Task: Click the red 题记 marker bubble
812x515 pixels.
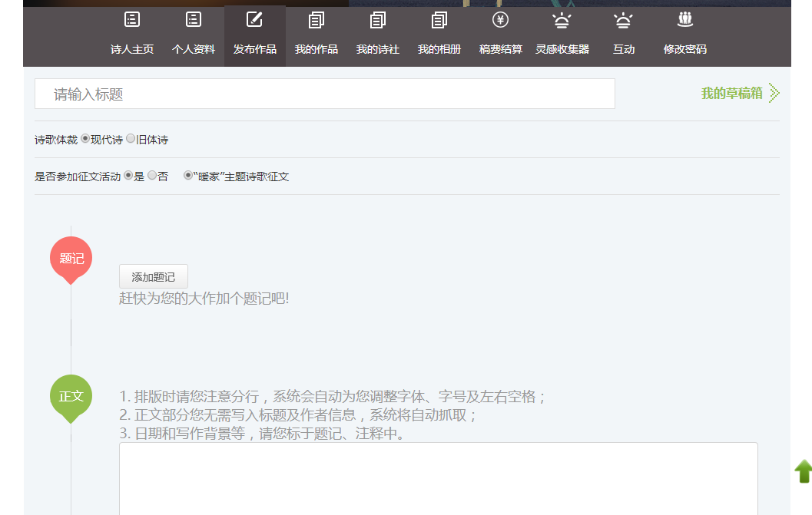Action: [x=71, y=259]
